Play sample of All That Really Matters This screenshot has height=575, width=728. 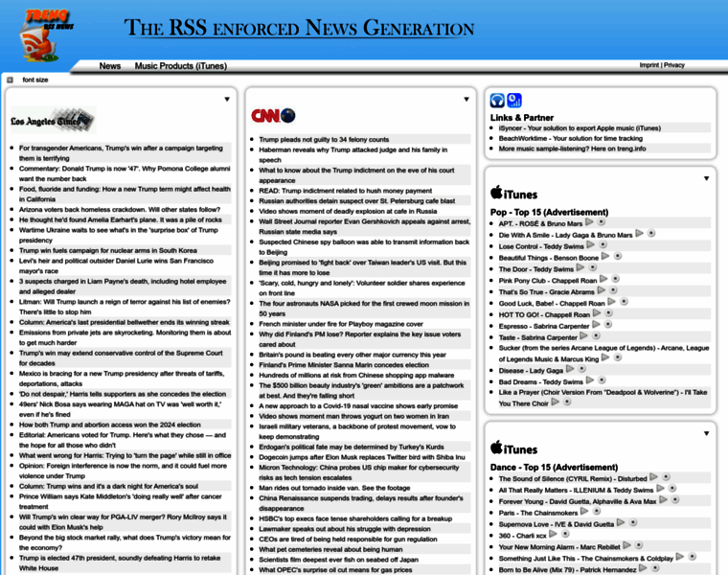(660, 488)
